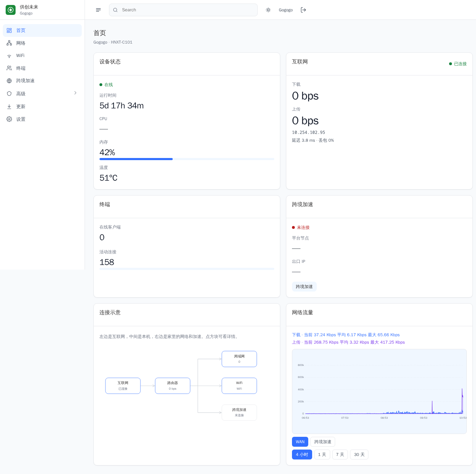Click the 高级 shield icon in sidebar
This screenshot has height=474, width=476.
pyautogui.click(x=9, y=94)
